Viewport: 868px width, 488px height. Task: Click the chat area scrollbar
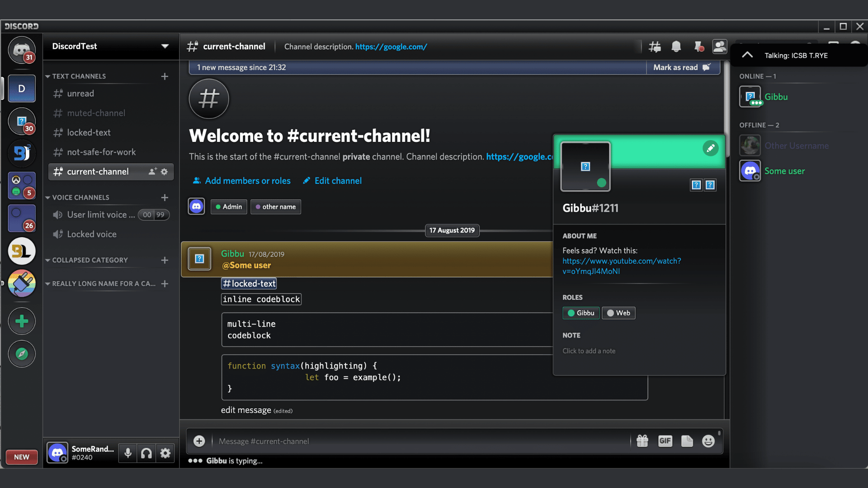point(727,108)
